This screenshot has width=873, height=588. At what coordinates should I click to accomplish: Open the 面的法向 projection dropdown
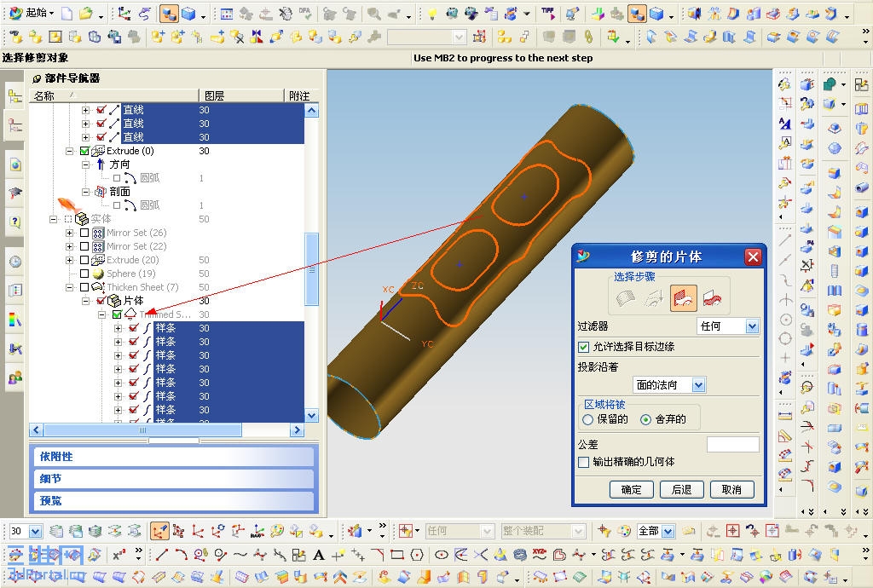pyautogui.click(x=699, y=385)
